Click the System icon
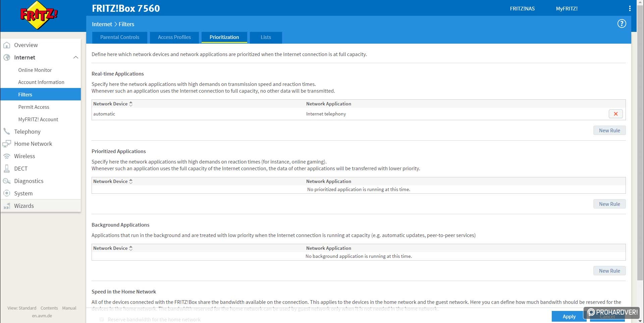This screenshot has width=644, height=323. tap(7, 193)
